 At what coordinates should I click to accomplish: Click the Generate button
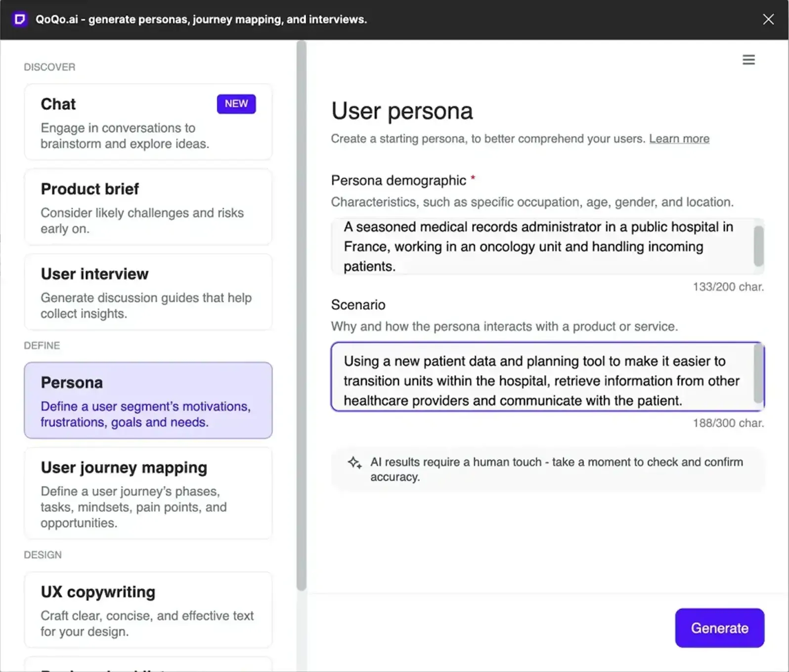click(720, 628)
